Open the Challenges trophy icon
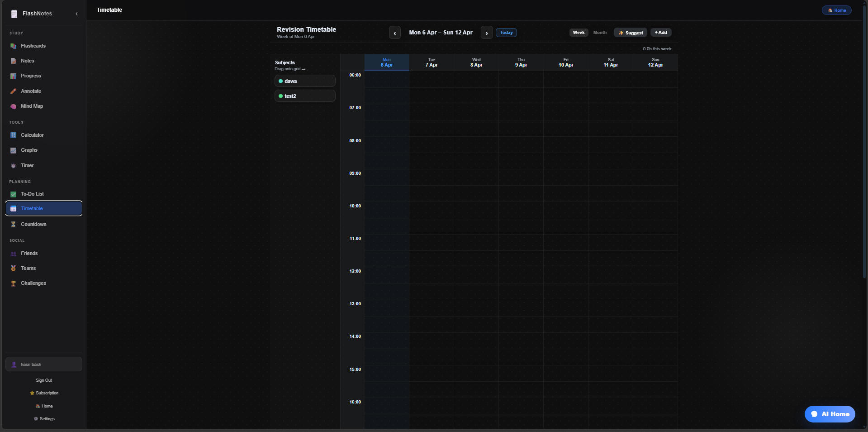The image size is (868, 432). [14, 283]
